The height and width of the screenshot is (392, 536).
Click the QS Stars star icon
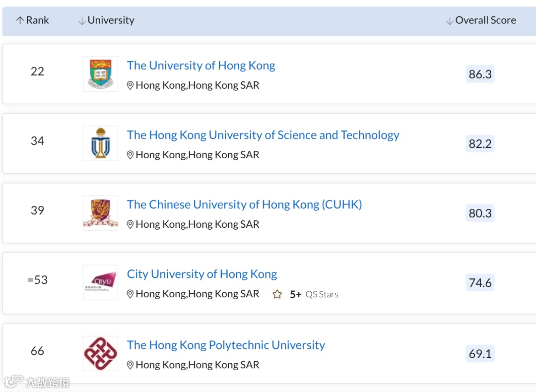[277, 294]
